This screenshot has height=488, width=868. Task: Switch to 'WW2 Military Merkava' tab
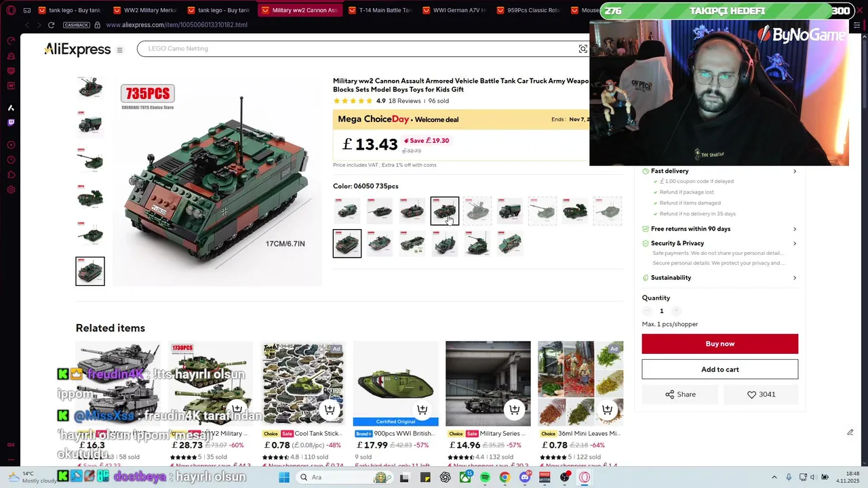tap(144, 10)
